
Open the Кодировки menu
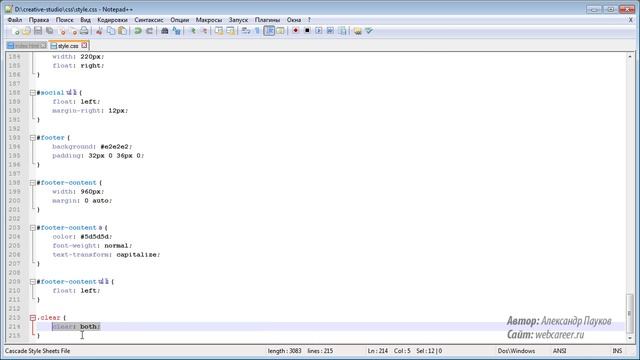click(112, 20)
